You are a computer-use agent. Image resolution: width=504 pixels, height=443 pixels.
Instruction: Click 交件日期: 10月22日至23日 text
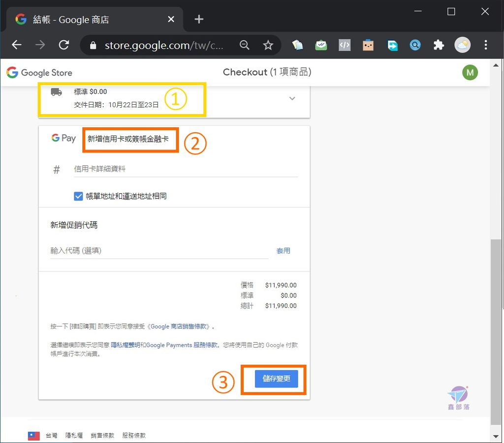(116, 105)
